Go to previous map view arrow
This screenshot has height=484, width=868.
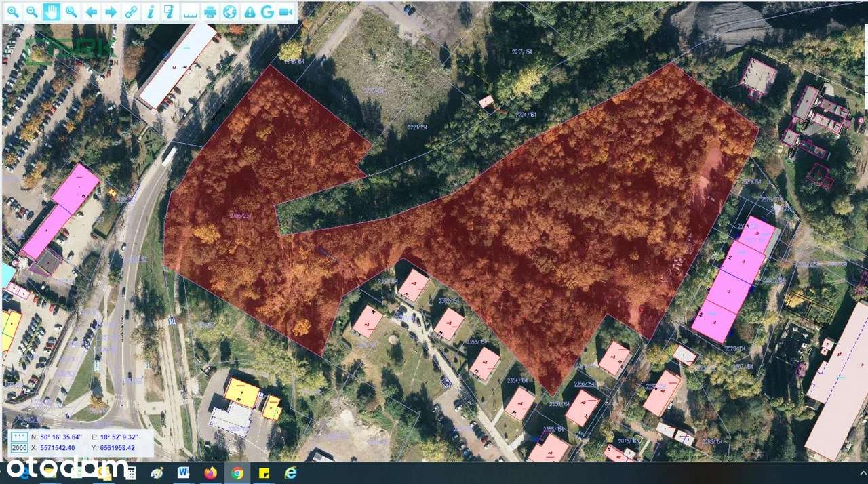(x=91, y=12)
